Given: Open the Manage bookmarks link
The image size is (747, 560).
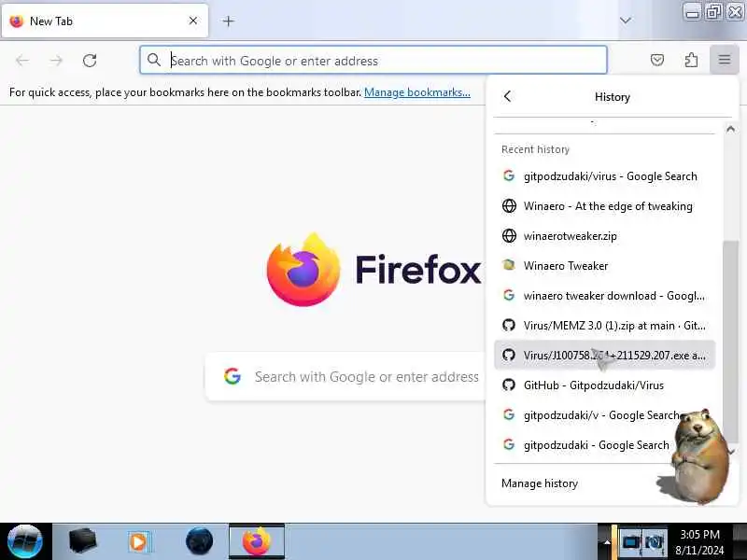Looking at the screenshot, I should tap(416, 91).
